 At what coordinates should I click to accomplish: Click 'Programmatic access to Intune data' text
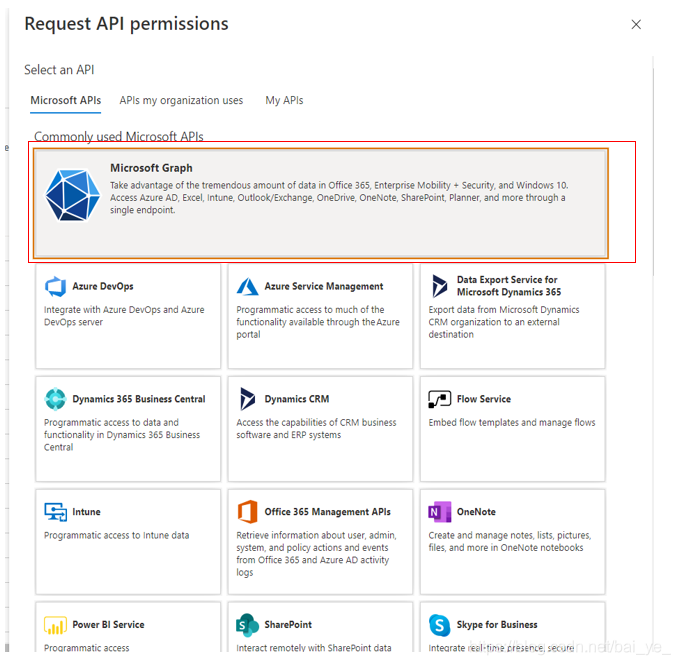coord(116,535)
